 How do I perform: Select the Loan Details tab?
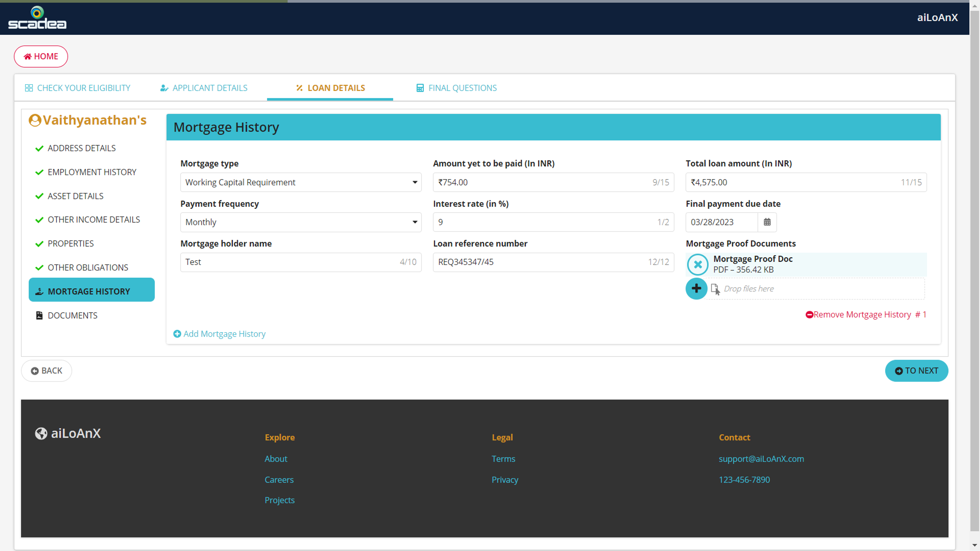(x=330, y=88)
